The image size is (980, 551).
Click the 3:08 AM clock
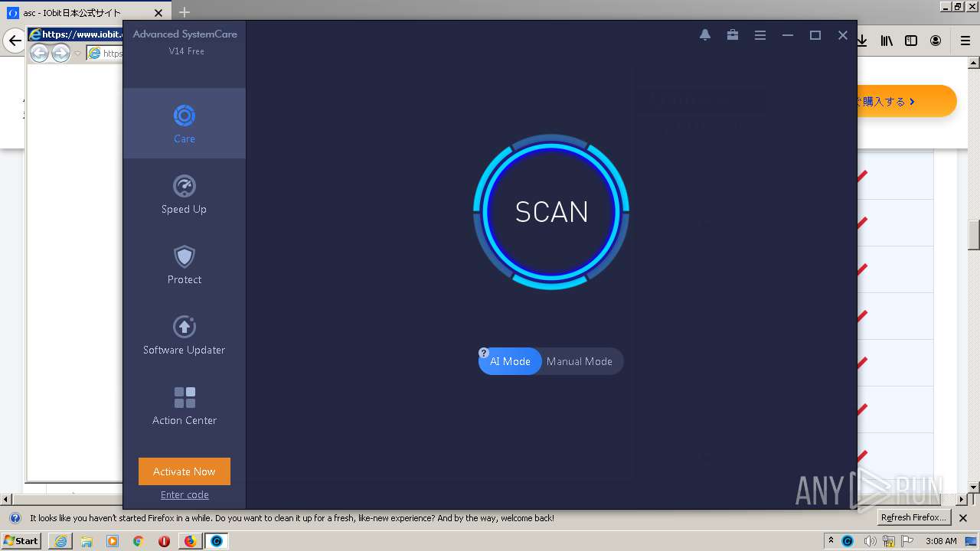(x=941, y=541)
